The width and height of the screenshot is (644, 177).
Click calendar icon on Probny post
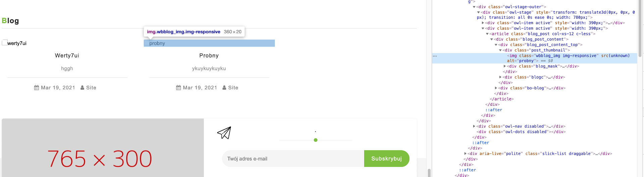179,88
